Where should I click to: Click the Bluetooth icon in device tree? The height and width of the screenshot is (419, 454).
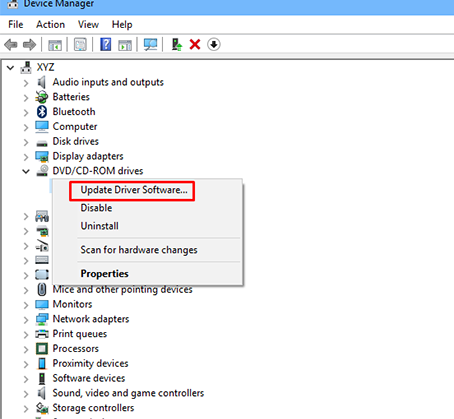click(x=42, y=112)
